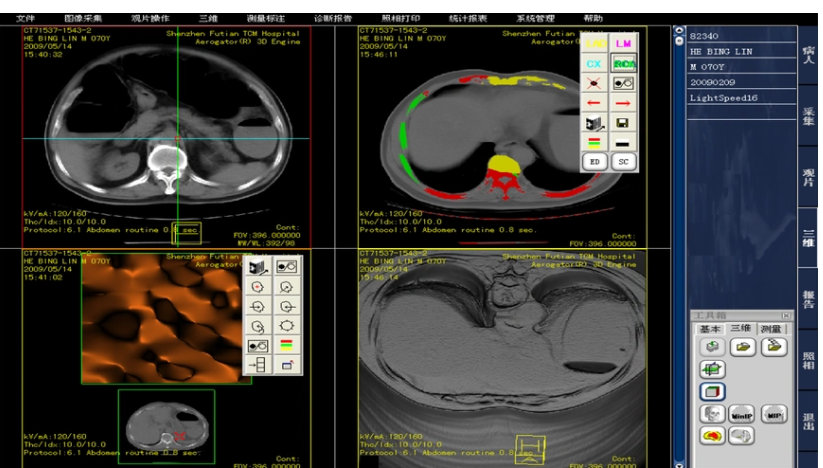Switch to the 采集 side tab
The width and height of the screenshot is (823, 468).
[808, 116]
